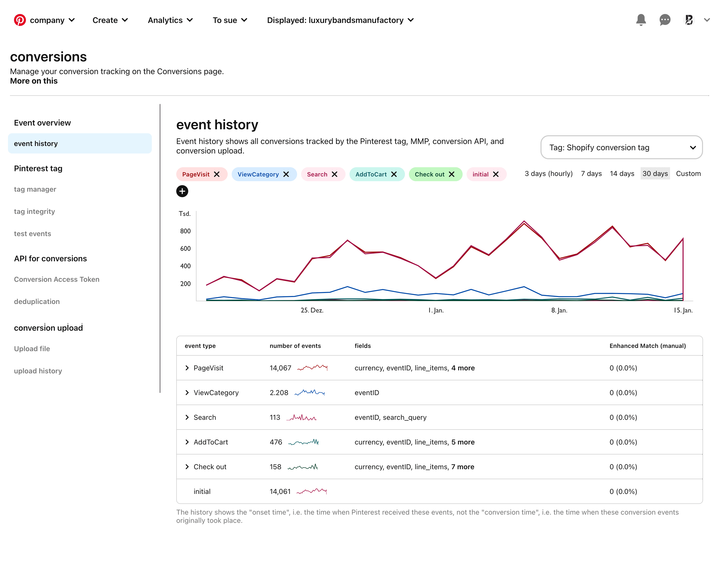
Task: Click the eventID, search_query fields cell
Action: (390, 418)
